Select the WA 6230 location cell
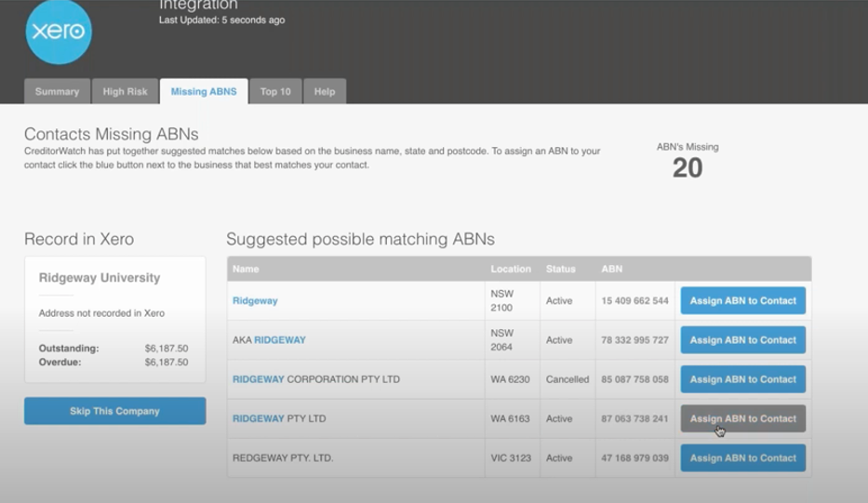 510,379
